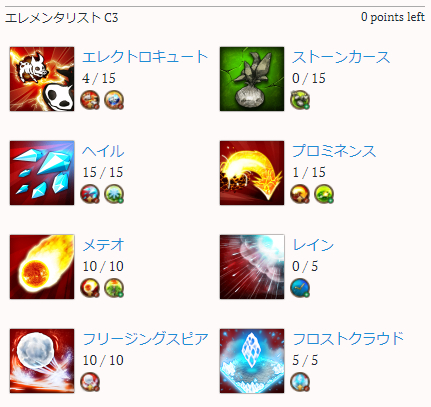Select the フロストクラウド crystal icon
This screenshot has width=431, height=407.
tap(252, 361)
